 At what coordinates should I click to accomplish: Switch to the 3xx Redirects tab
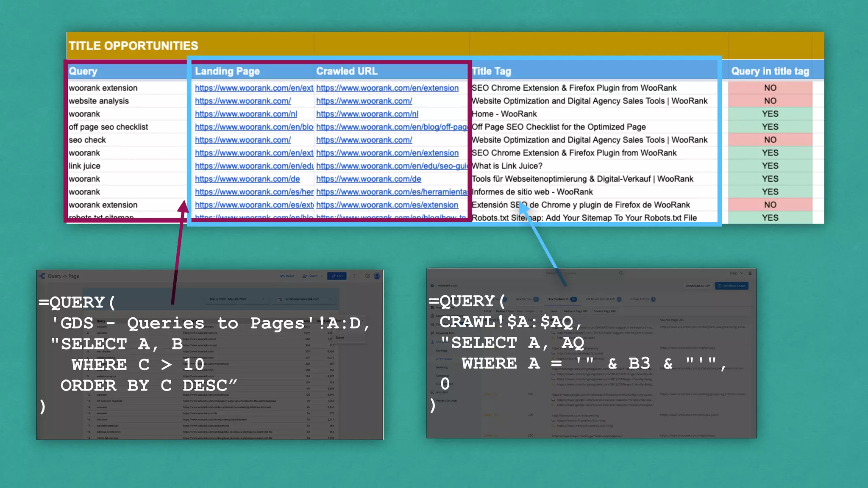pos(562,299)
